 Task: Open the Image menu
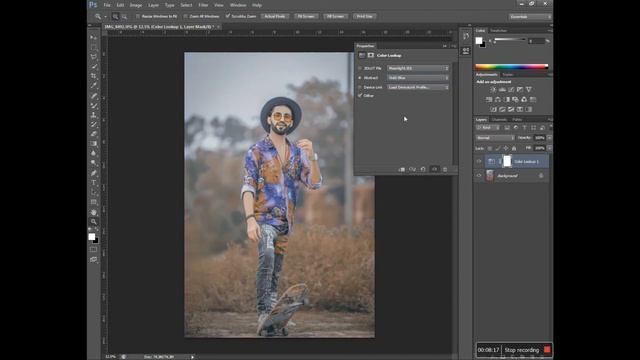[136, 5]
